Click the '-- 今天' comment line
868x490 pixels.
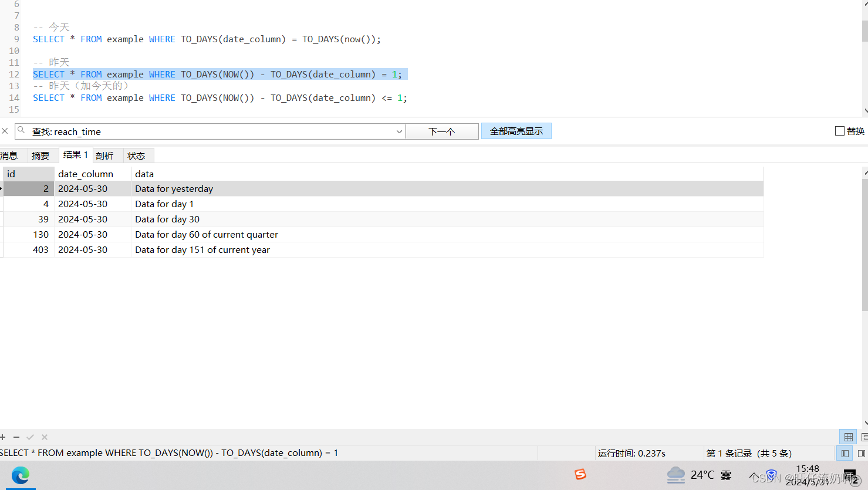[x=52, y=27]
